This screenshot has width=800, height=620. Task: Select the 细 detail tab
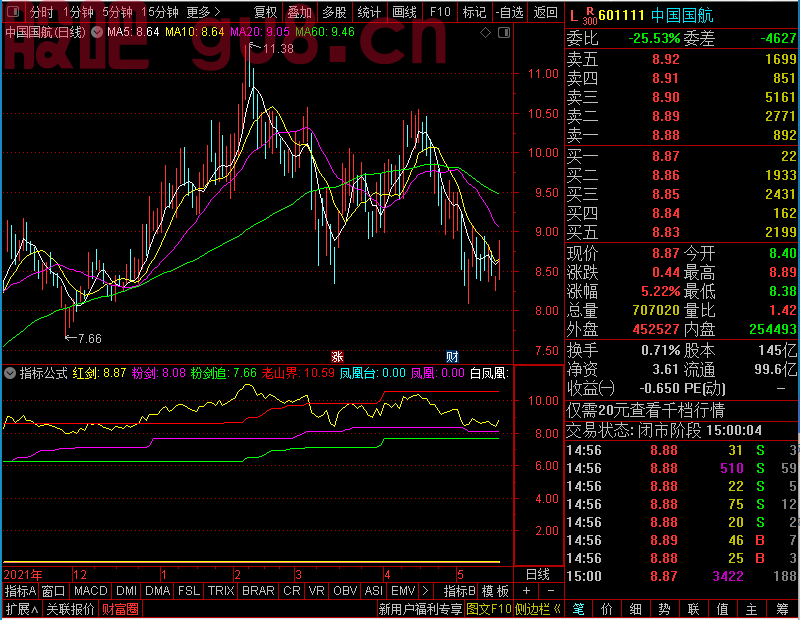pyautogui.click(x=635, y=609)
